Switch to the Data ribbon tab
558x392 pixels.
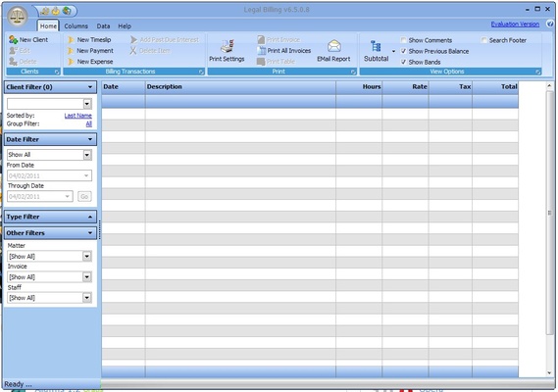[x=103, y=25]
